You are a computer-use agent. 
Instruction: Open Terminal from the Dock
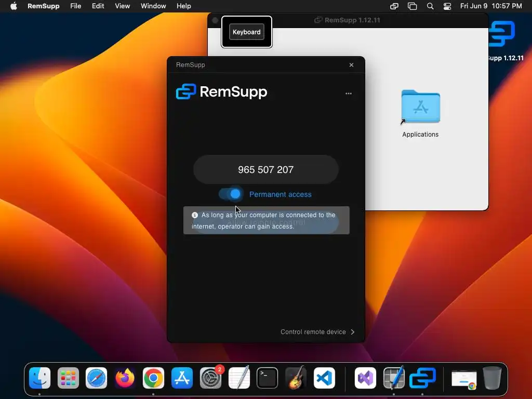[x=268, y=378]
